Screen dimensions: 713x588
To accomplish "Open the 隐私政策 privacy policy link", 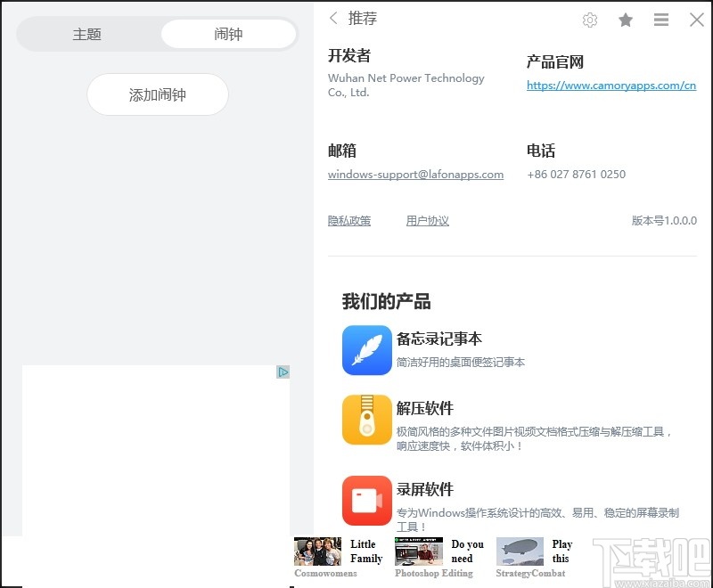I will pyautogui.click(x=348, y=220).
